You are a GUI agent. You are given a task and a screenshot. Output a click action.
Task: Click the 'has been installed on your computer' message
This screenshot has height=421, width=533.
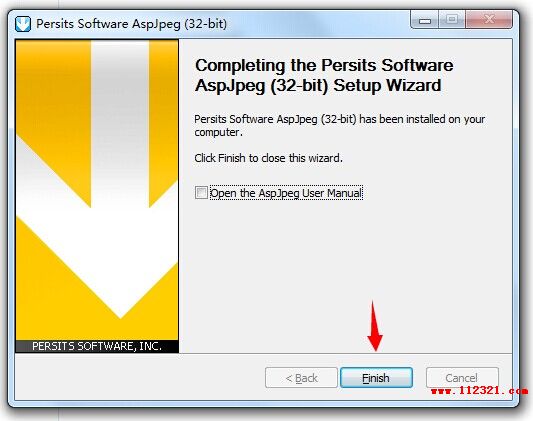tap(340, 125)
